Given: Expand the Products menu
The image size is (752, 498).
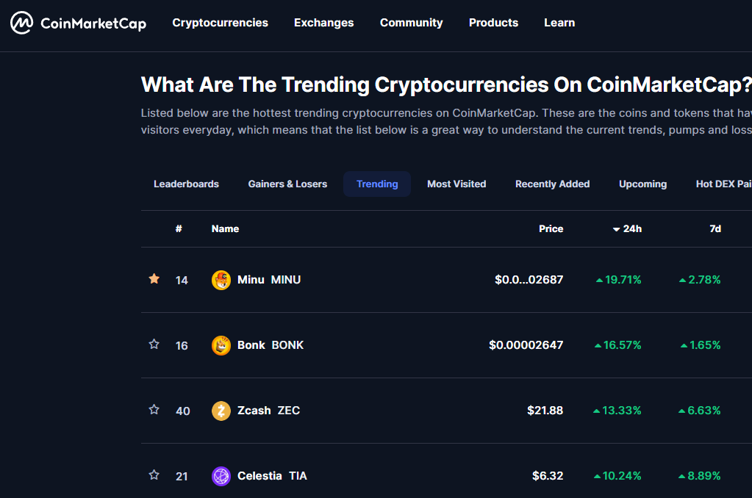Looking at the screenshot, I should (493, 23).
